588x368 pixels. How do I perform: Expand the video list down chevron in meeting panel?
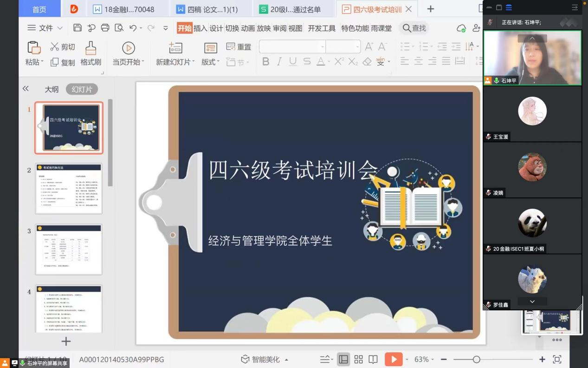tap(532, 302)
